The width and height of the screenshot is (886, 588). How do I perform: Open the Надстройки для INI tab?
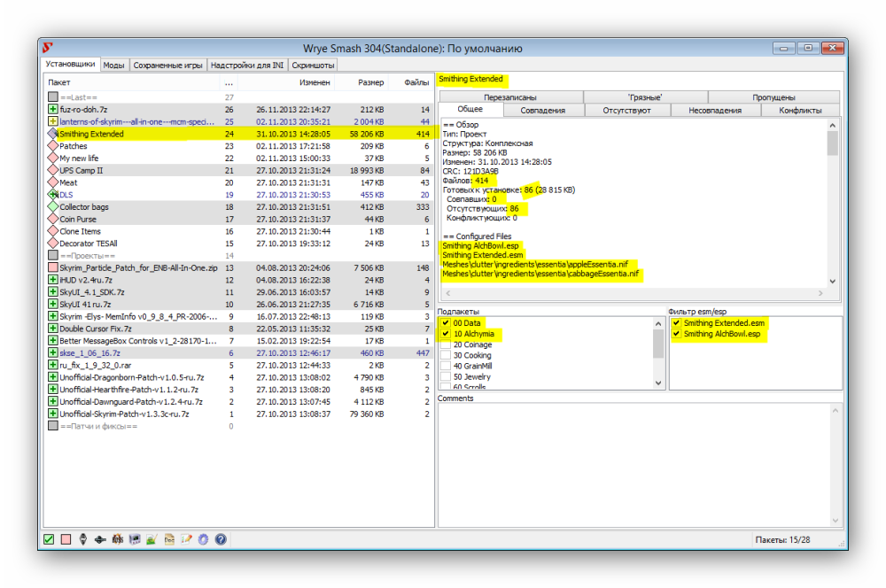[x=247, y=65]
